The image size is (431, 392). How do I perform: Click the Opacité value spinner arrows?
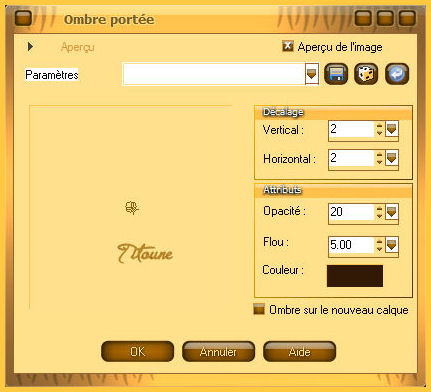(x=379, y=212)
